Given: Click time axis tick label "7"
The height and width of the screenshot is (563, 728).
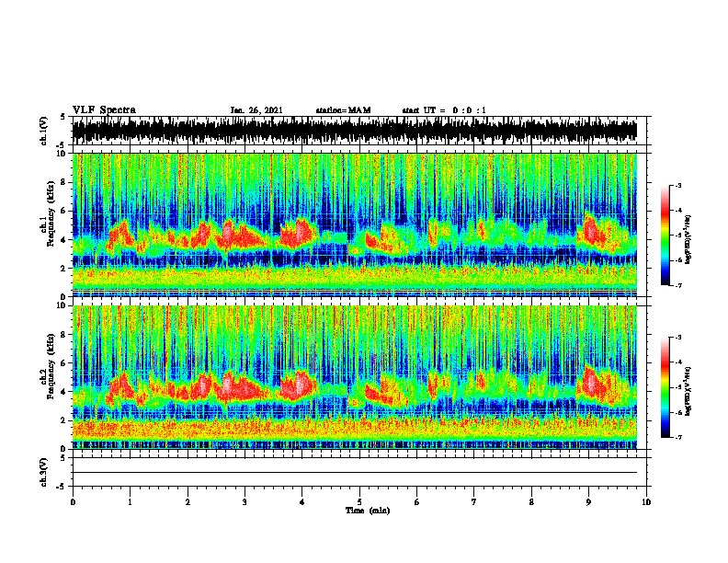Looking at the screenshot, I should (x=474, y=502).
